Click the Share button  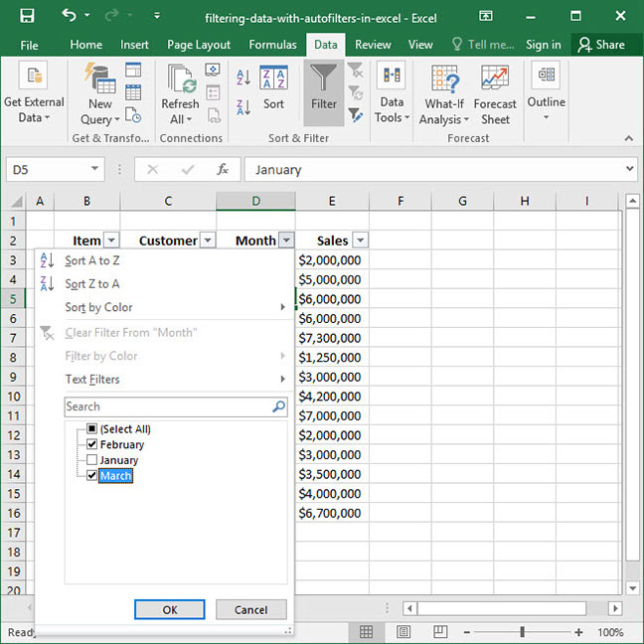tap(601, 45)
